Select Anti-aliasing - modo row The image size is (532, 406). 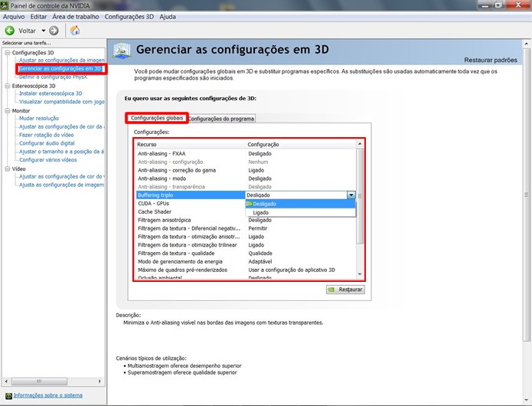pos(246,178)
